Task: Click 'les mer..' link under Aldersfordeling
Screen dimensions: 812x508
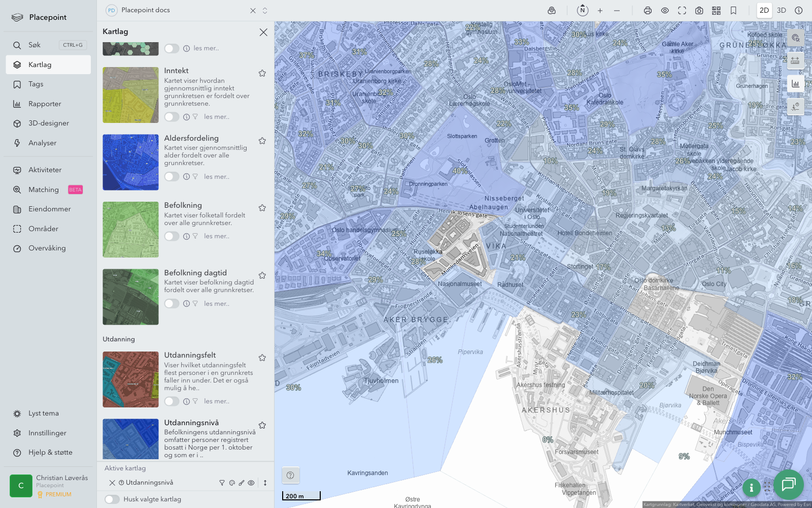Action: click(x=217, y=177)
